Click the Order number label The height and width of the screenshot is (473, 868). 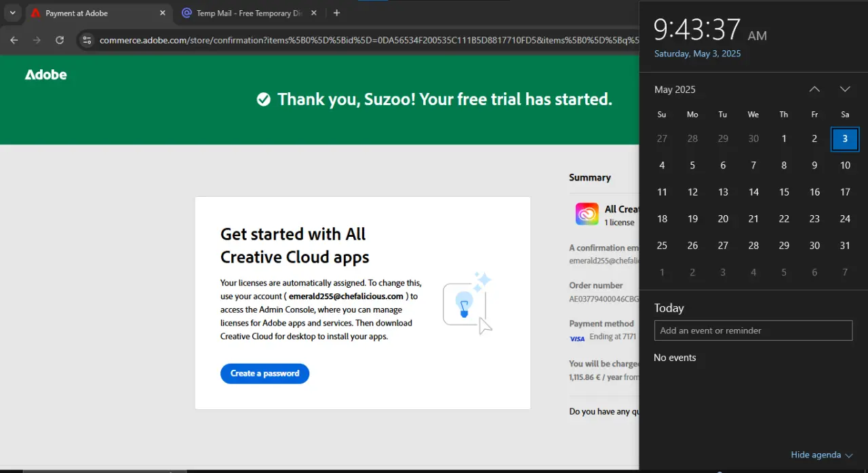[x=596, y=286]
